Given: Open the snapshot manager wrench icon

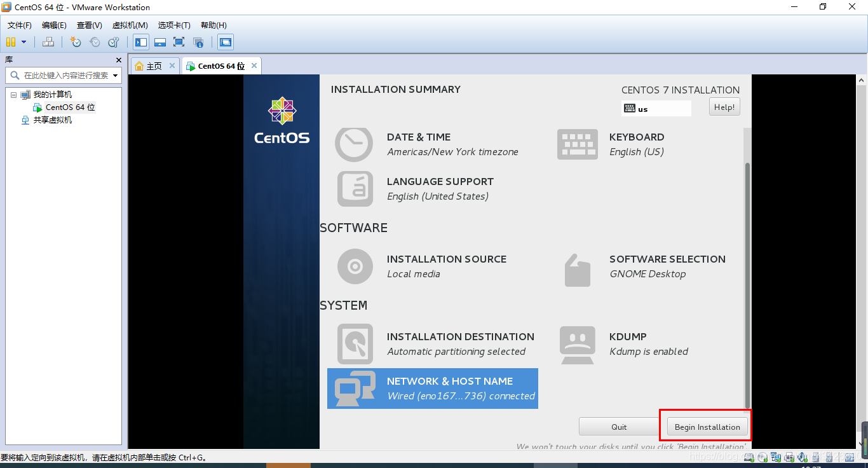Looking at the screenshot, I should tap(114, 42).
